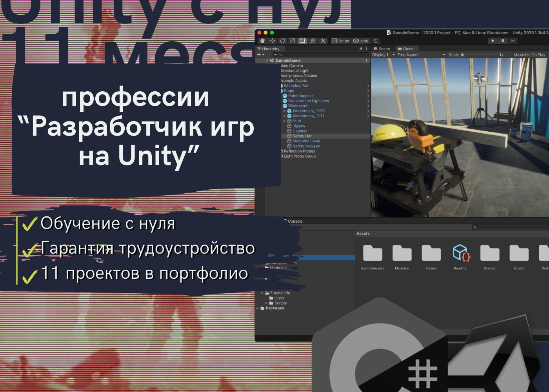Viewport: 549px width, 392px height.
Task: Open Workshop Set prefab chevron
Action: tap(368, 86)
